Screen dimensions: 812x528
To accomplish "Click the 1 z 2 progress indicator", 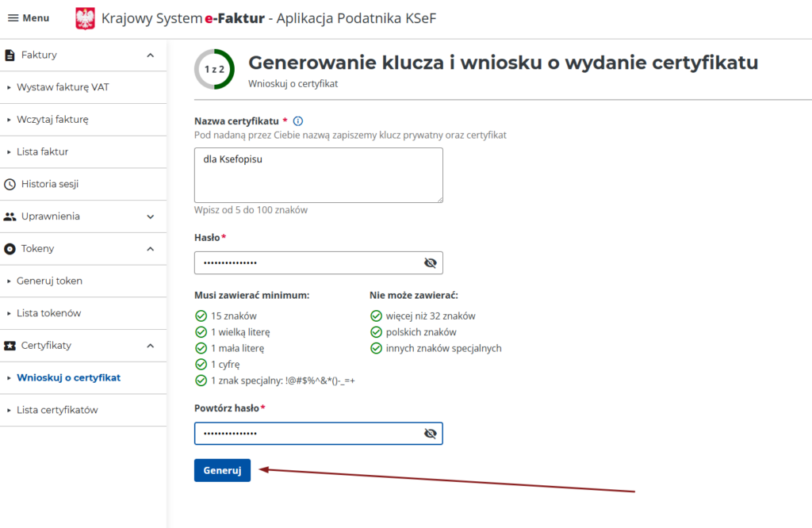I will 214,69.
